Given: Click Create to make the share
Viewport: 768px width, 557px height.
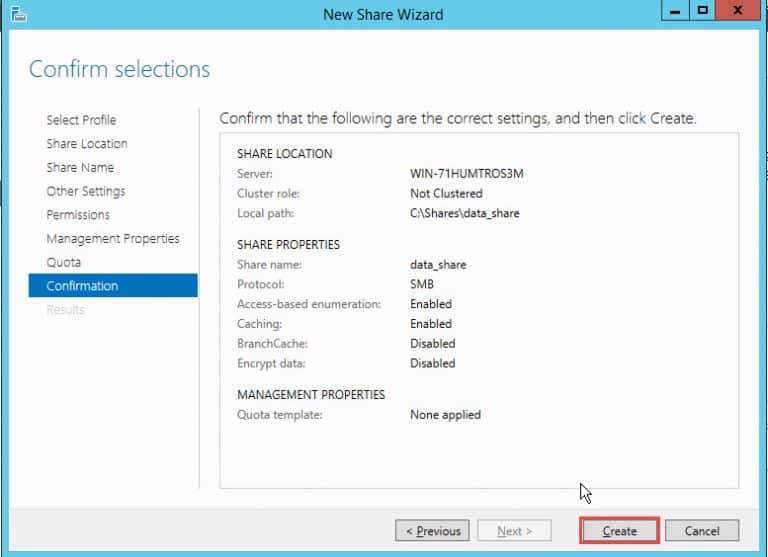Looking at the screenshot, I should (619, 531).
